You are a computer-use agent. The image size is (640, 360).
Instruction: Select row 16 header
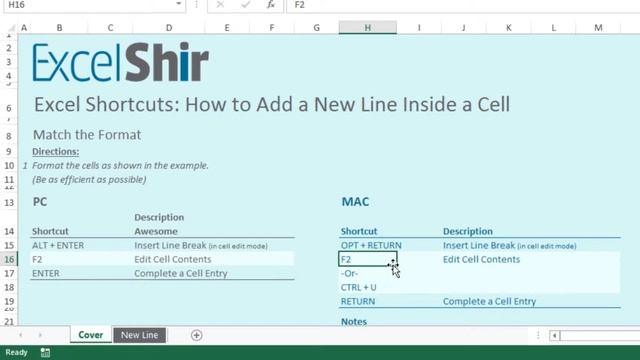coord(9,259)
